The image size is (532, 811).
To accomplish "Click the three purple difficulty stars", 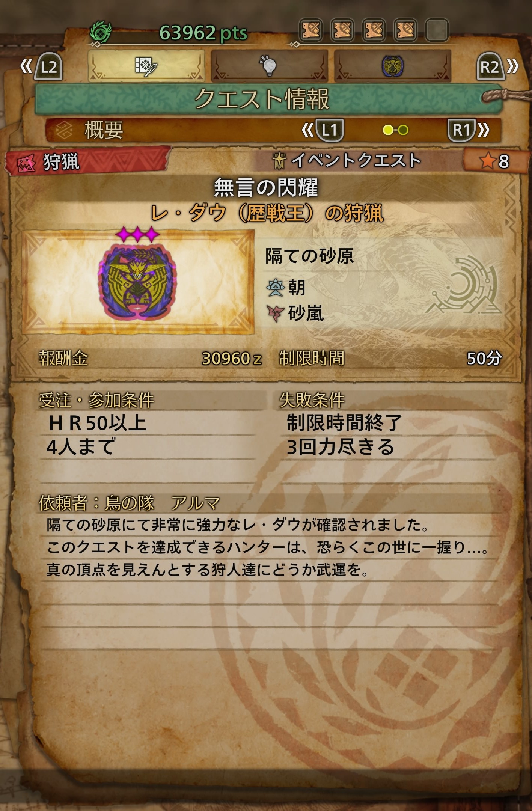I will (137, 235).
